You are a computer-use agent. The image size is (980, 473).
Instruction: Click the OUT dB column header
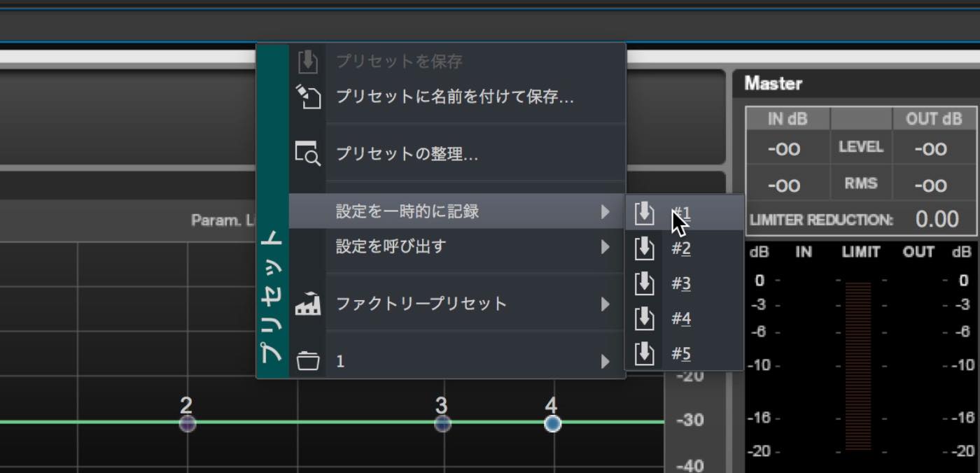934,119
